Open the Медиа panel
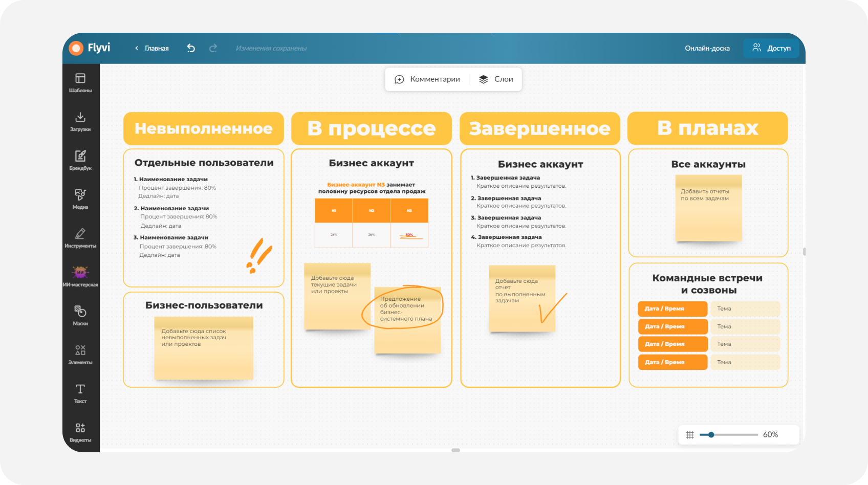The width and height of the screenshot is (868, 485). click(x=80, y=199)
